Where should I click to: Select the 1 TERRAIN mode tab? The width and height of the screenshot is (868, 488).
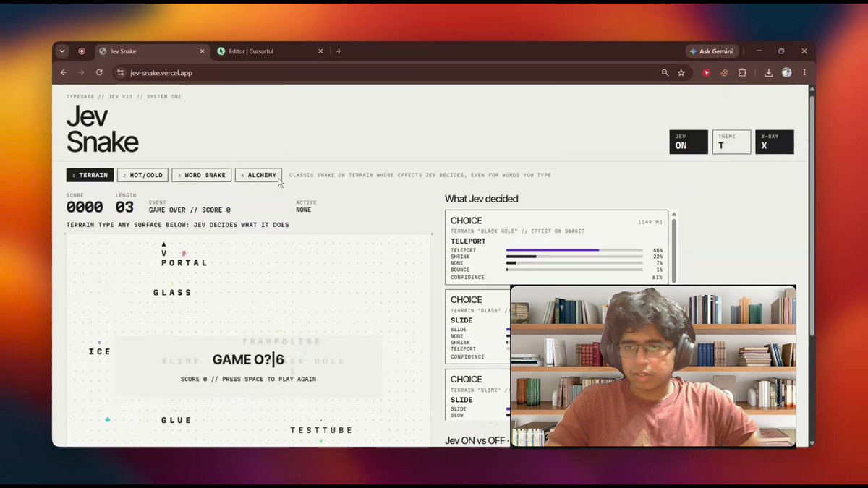click(90, 175)
